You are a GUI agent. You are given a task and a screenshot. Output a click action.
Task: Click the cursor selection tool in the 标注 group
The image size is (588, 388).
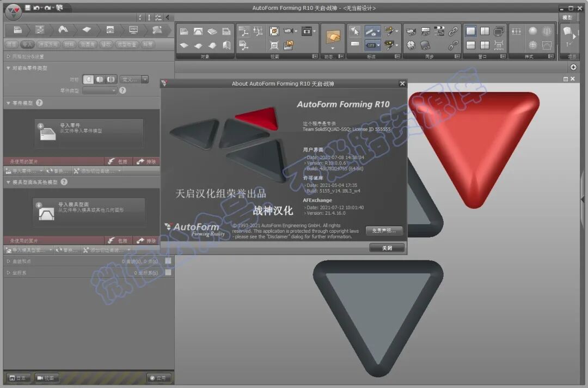click(x=355, y=32)
